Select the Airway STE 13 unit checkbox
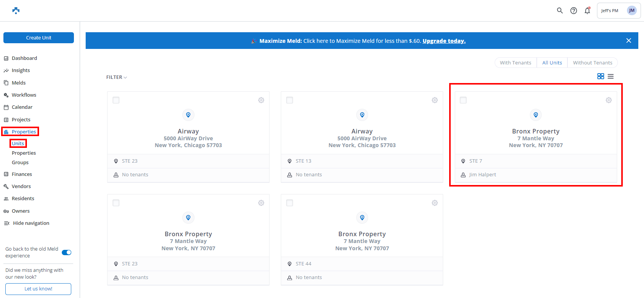This screenshot has width=644, height=298. (x=290, y=100)
